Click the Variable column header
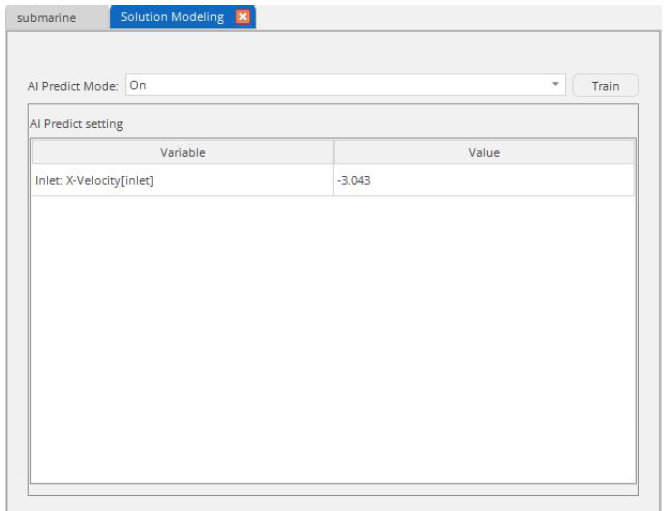 pos(183,152)
